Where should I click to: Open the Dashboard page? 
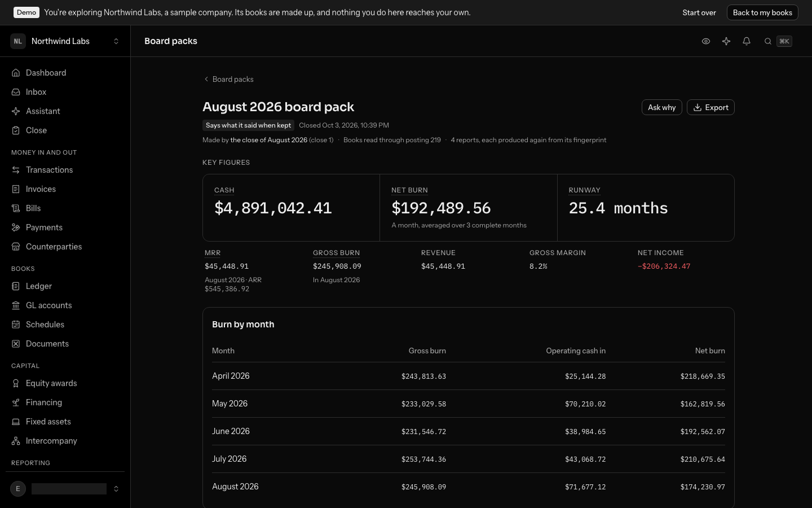(x=65, y=73)
